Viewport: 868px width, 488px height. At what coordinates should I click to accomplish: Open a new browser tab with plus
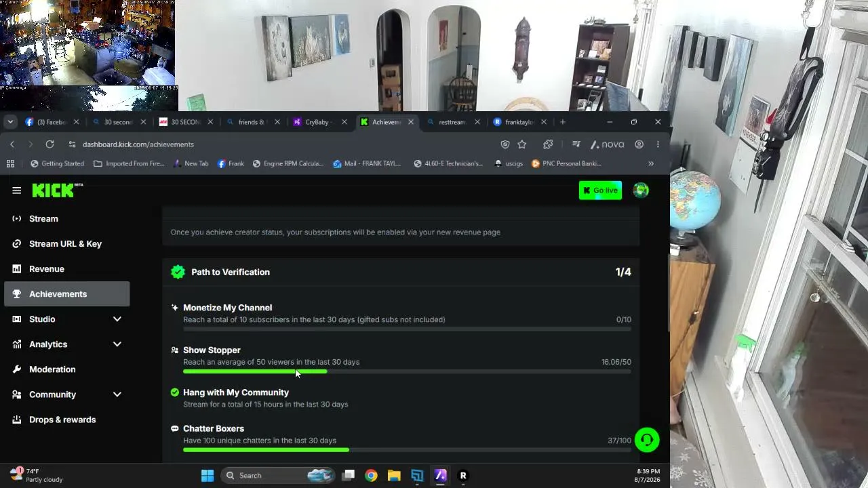coord(562,122)
